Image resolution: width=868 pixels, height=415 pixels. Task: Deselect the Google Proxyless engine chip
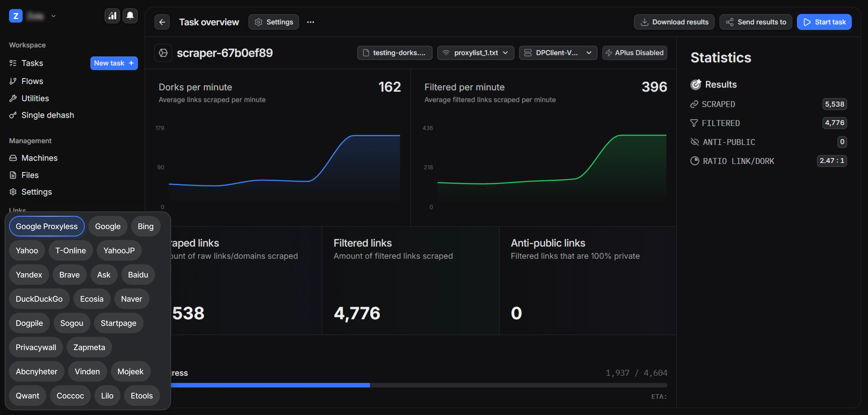point(47,226)
